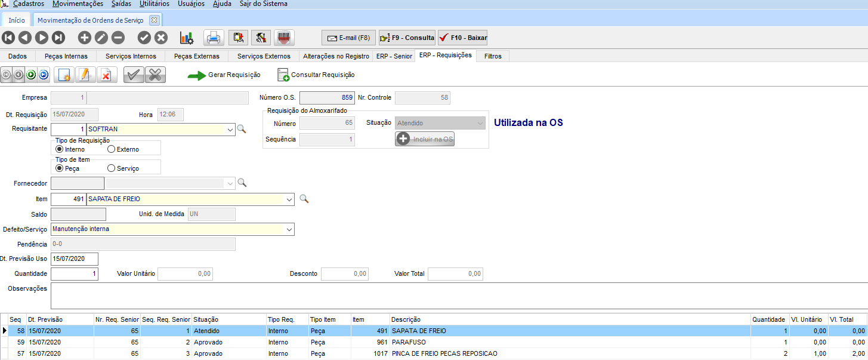868x360 pixels.
Task: Expand the Requisitante SOFTRAN dropdown
Action: [230, 129]
